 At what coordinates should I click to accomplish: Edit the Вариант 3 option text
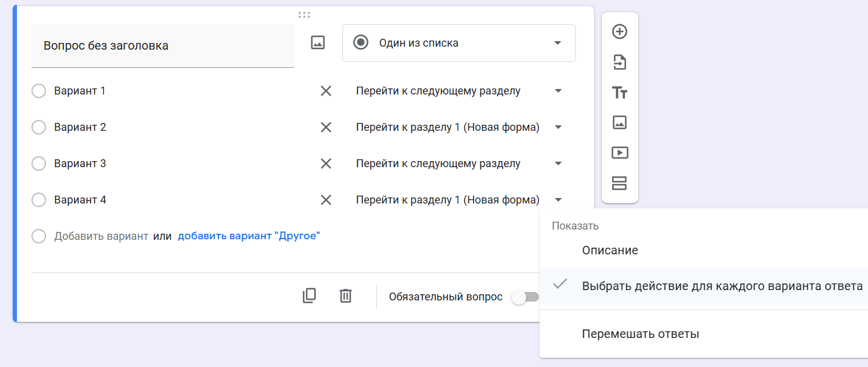click(80, 164)
